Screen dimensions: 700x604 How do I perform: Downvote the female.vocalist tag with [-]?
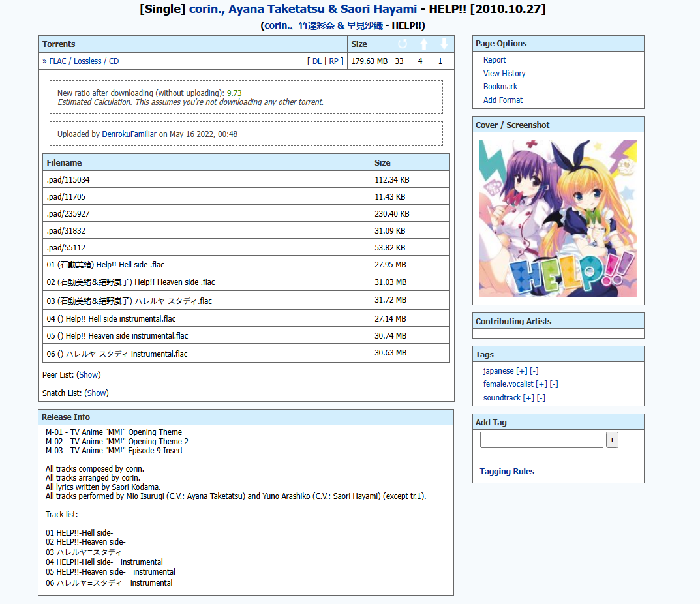tap(554, 384)
